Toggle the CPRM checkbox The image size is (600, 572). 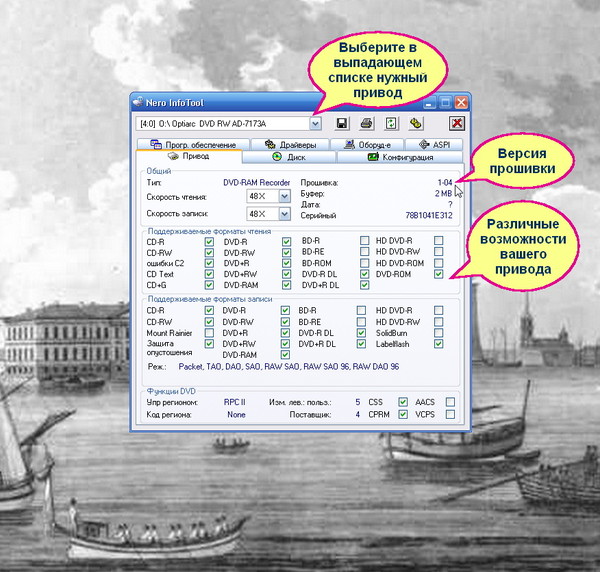[403, 414]
